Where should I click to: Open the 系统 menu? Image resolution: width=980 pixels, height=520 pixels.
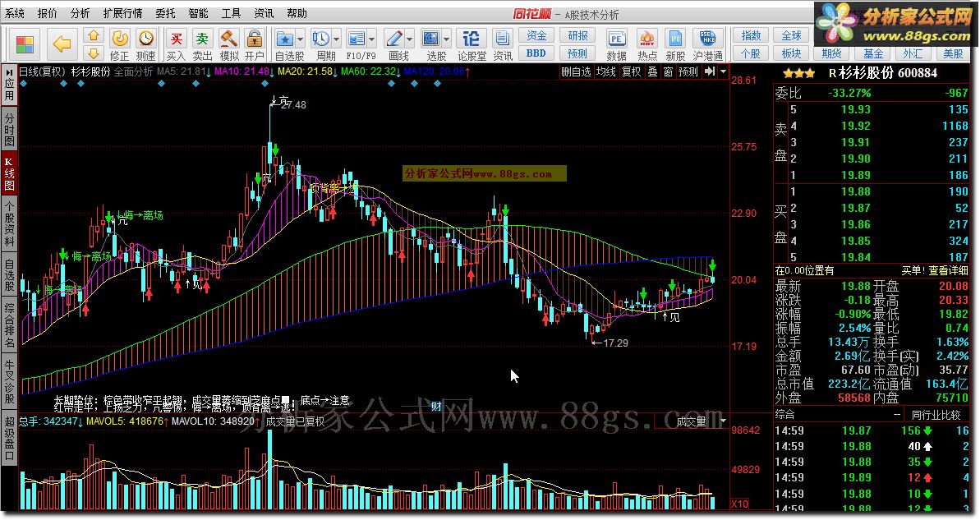[x=14, y=13]
